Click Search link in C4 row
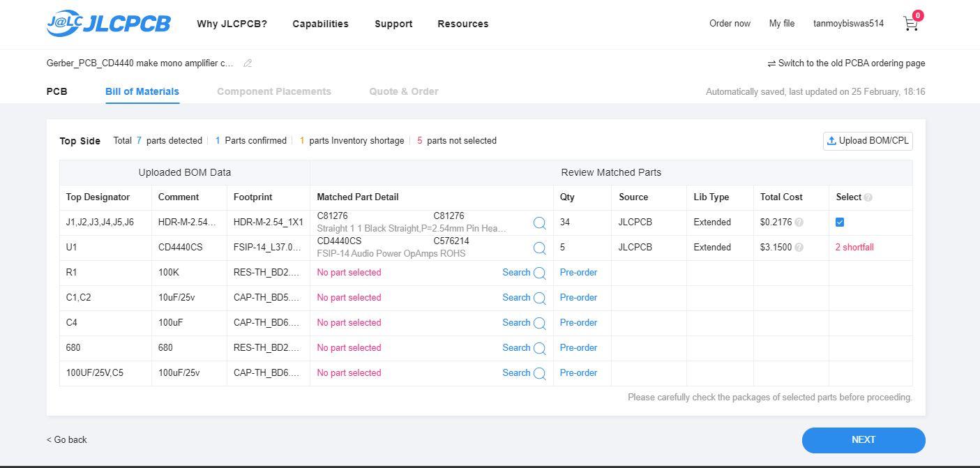 pos(516,323)
